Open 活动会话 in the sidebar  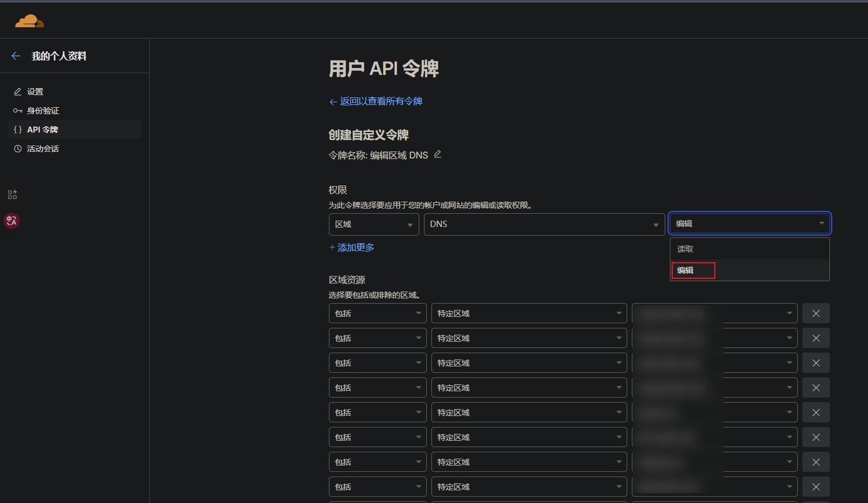point(75,149)
